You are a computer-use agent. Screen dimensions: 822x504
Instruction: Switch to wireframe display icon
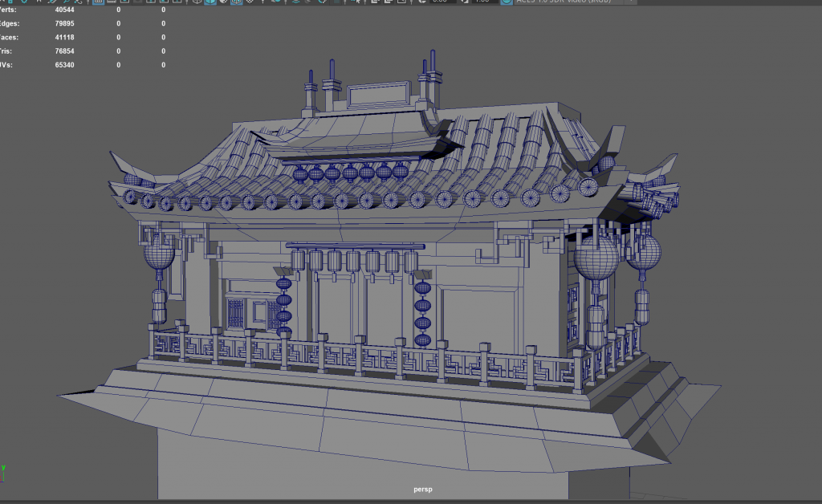click(x=197, y=2)
